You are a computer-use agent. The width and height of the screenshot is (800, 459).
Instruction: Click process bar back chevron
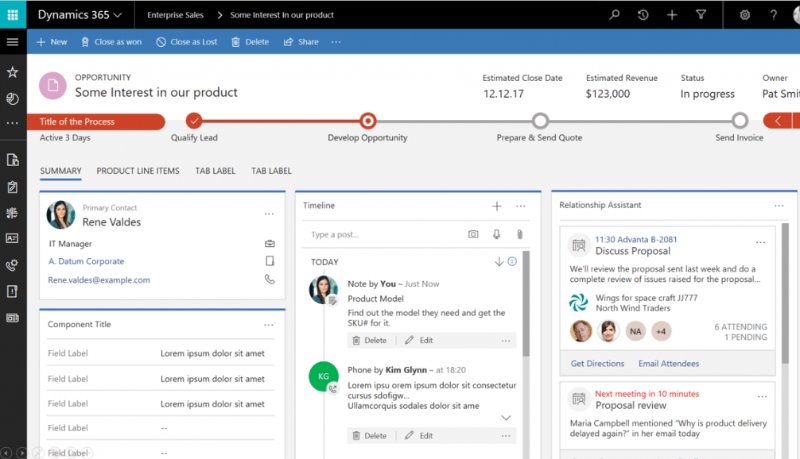pyautogui.click(x=778, y=121)
